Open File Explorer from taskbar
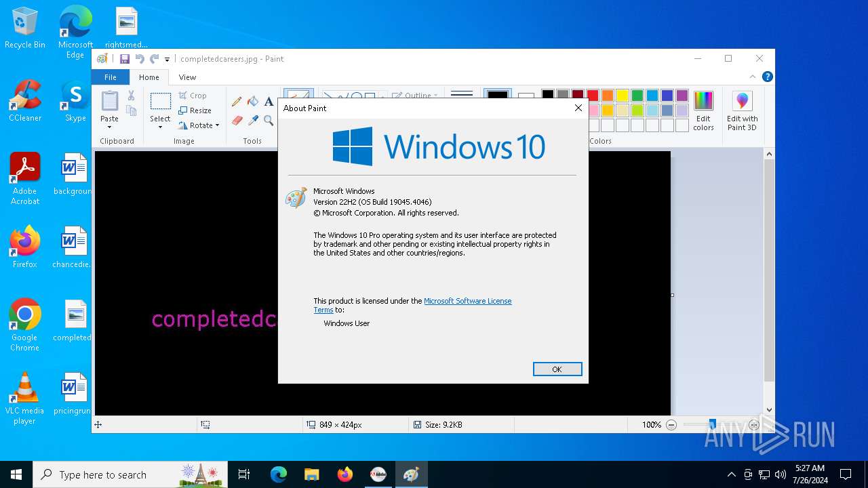This screenshot has width=868, height=488. [311, 474]
